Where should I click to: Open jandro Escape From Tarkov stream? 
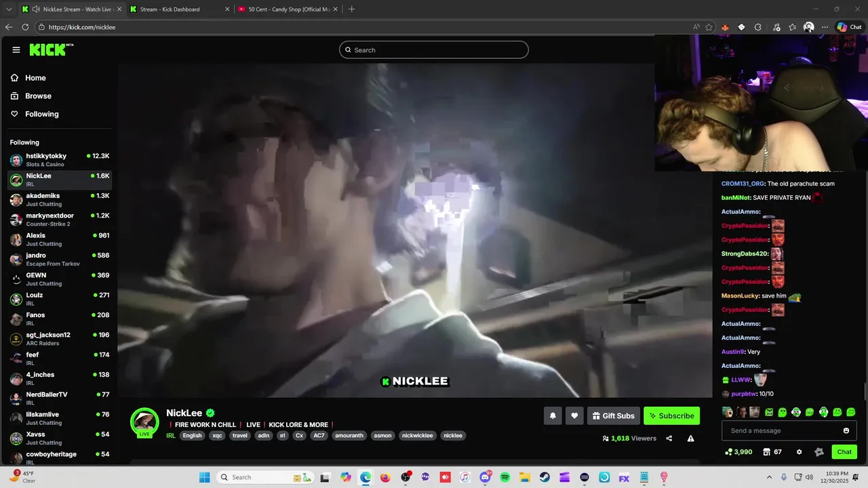(x=60, y=260)
